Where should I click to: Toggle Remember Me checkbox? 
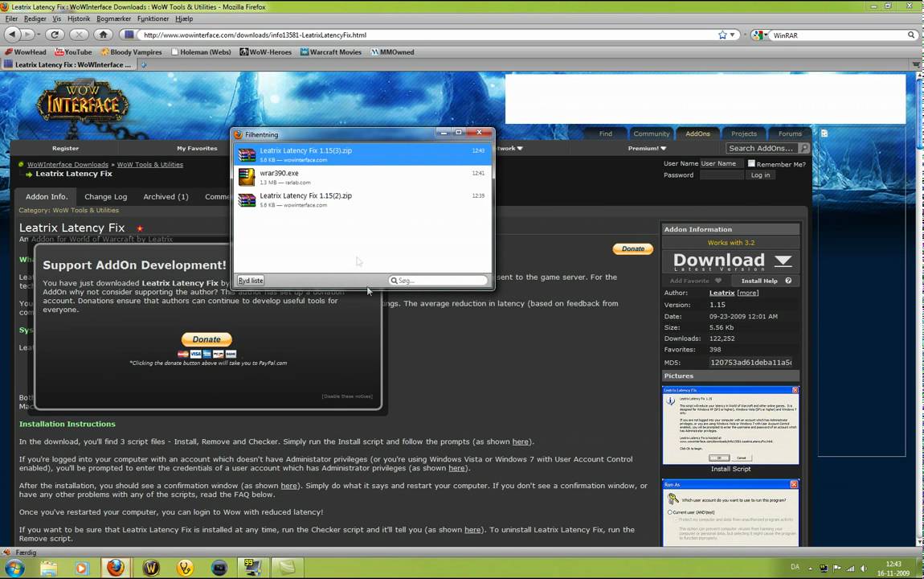pos(751,163)
